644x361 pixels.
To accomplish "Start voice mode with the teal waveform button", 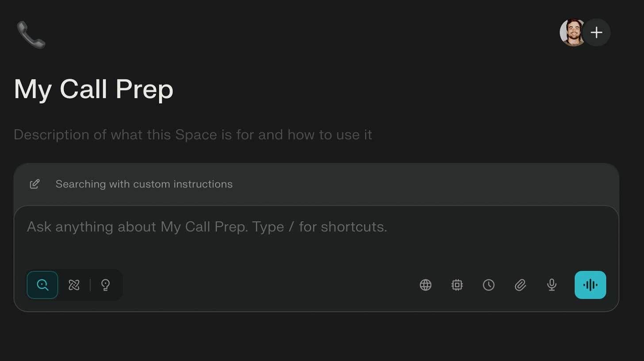I will (x=590, y=285).
